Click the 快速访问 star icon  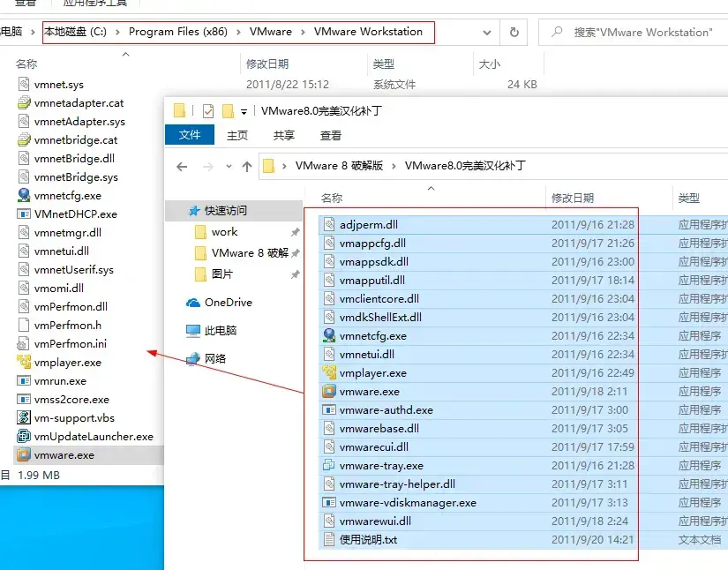coord(194,211)
